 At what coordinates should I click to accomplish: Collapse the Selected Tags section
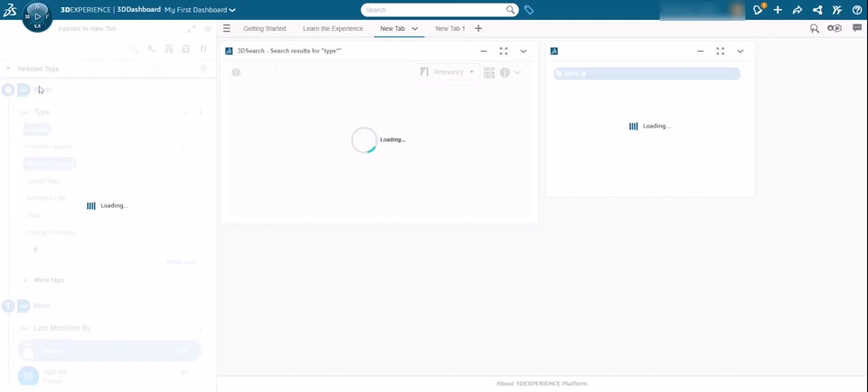pos(8,69)
